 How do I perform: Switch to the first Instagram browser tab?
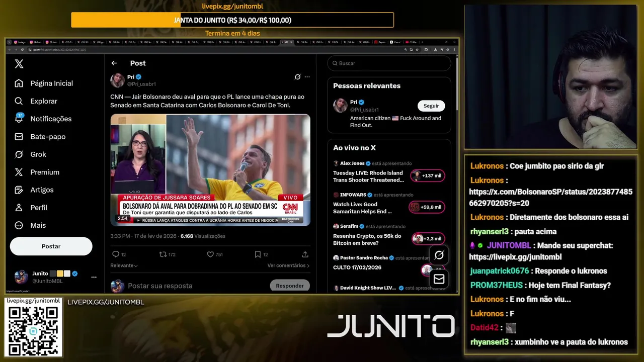[x=21, y=42]
